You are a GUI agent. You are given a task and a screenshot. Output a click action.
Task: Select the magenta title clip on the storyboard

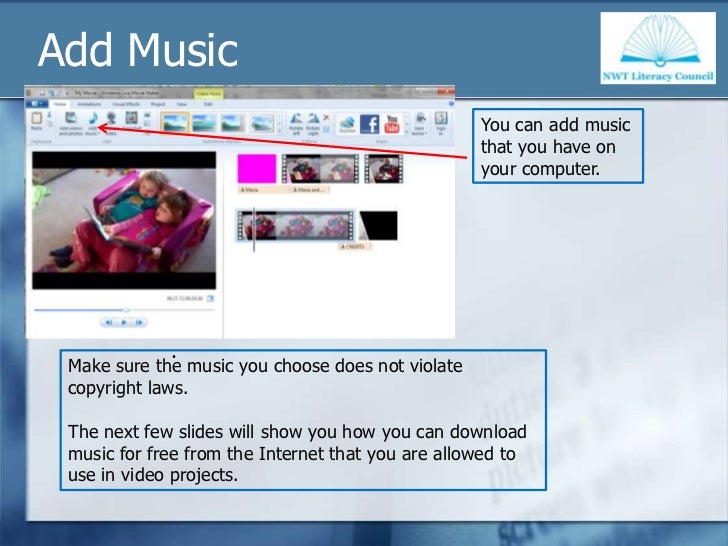pos(257,169)
